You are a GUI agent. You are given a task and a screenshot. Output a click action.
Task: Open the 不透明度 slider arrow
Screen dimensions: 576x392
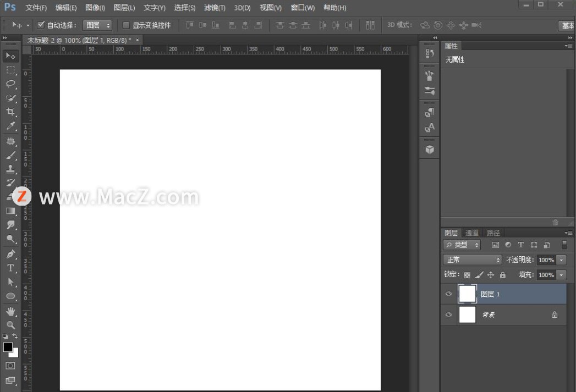[561, 260]
